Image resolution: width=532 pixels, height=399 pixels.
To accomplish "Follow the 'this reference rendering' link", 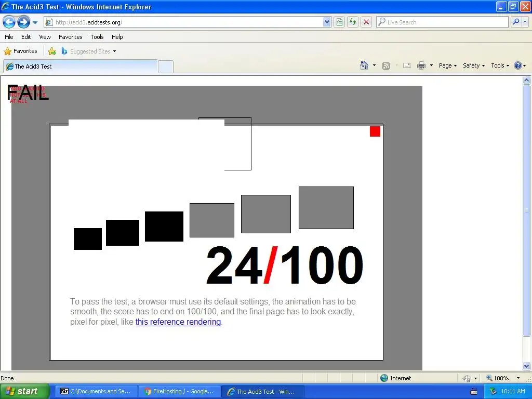I will click(x=178, y=322).
